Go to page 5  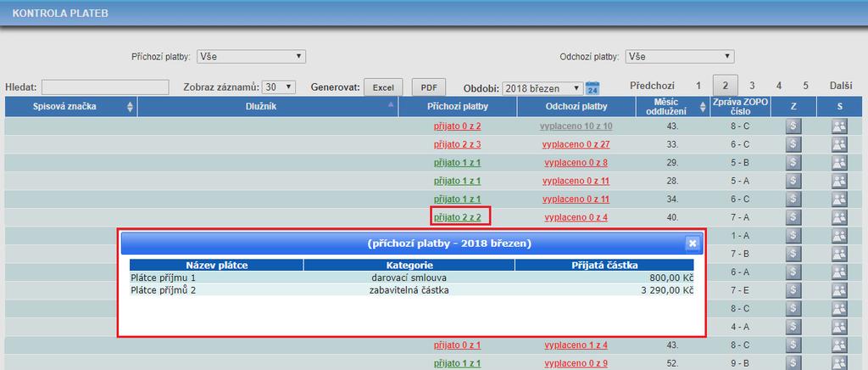[805, 86]
